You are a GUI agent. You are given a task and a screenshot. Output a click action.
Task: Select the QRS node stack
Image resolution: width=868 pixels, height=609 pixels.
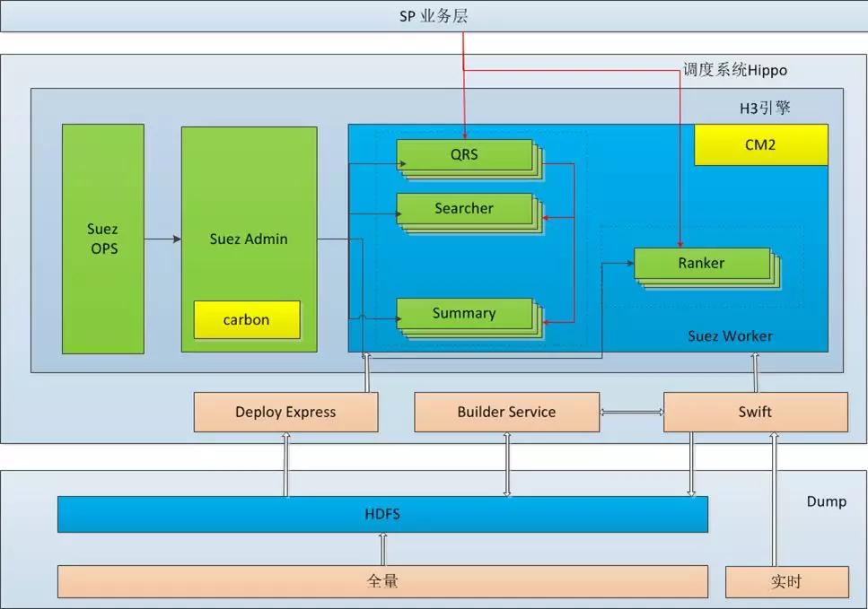[470, 159]
